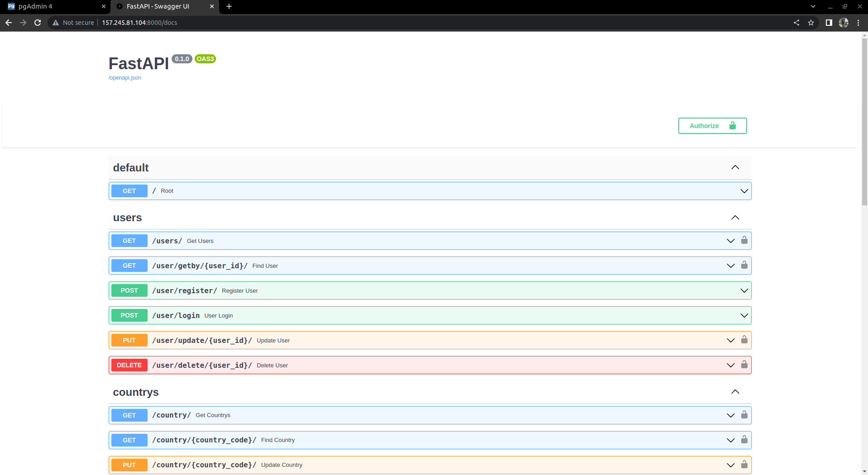
Task: Click the PUT button for /user/update/{user_id}/
Action: [x=129, y=340]
